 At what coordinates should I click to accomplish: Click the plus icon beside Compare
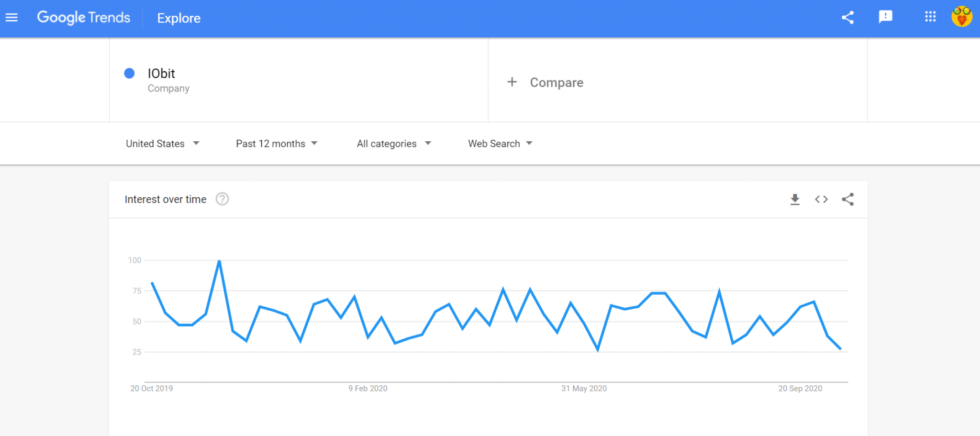512,82
